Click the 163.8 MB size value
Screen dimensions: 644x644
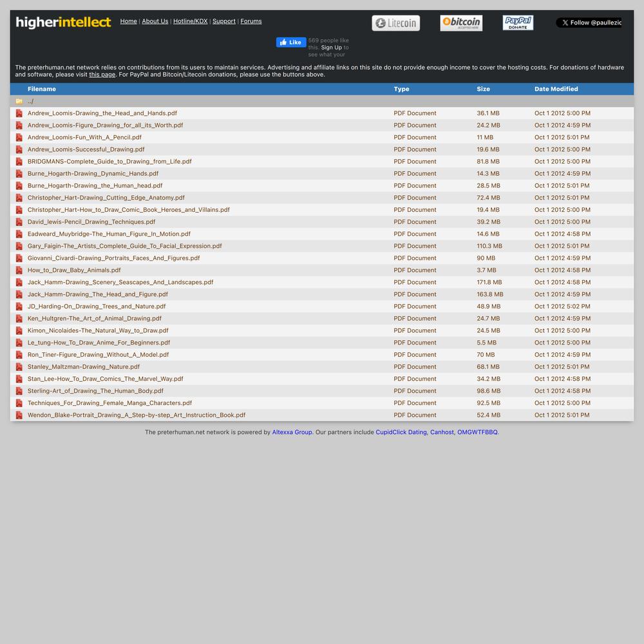(x=490, y=294)
